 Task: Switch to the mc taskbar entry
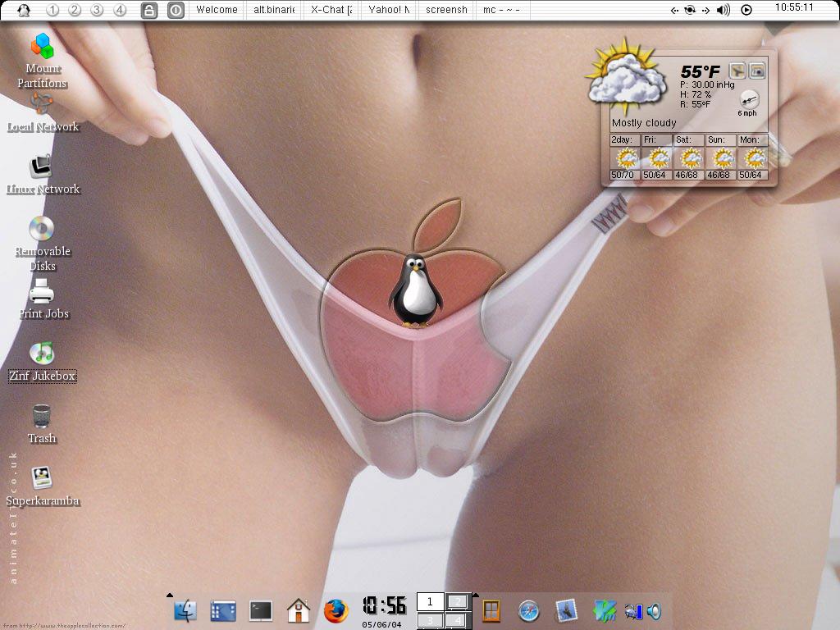point(503,10)
